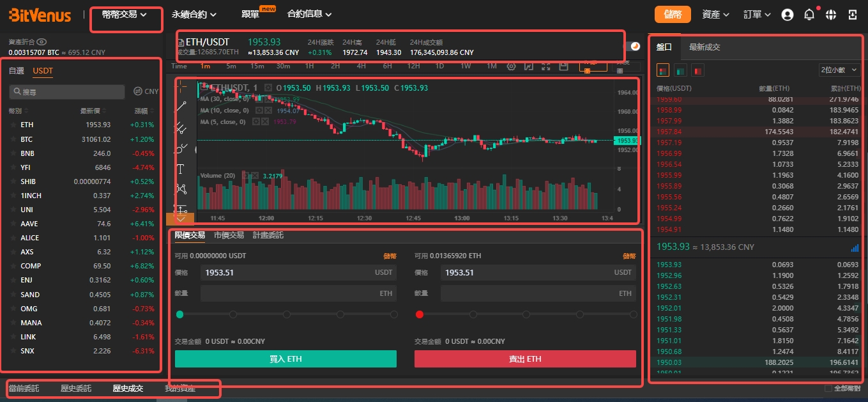The width and height of the screenshot is (868, 402).
Task: Expand the 資產 dropdown
Action: point(716,14)
